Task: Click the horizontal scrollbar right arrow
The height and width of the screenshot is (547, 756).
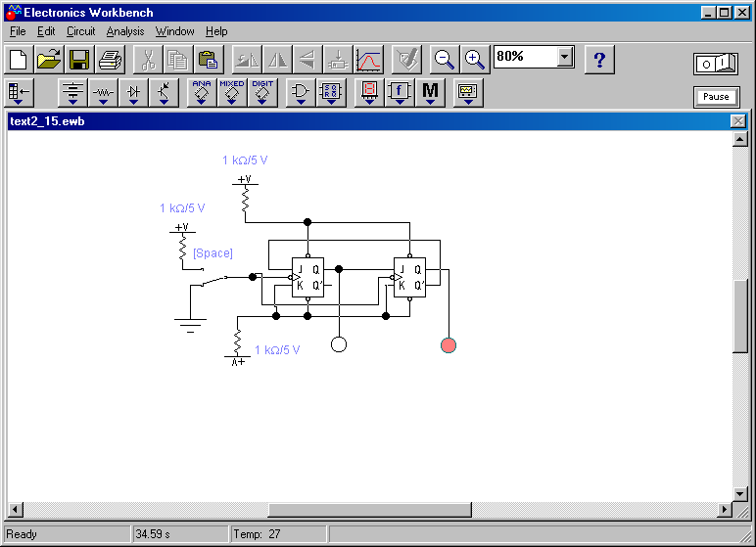Action: (725, 510)
